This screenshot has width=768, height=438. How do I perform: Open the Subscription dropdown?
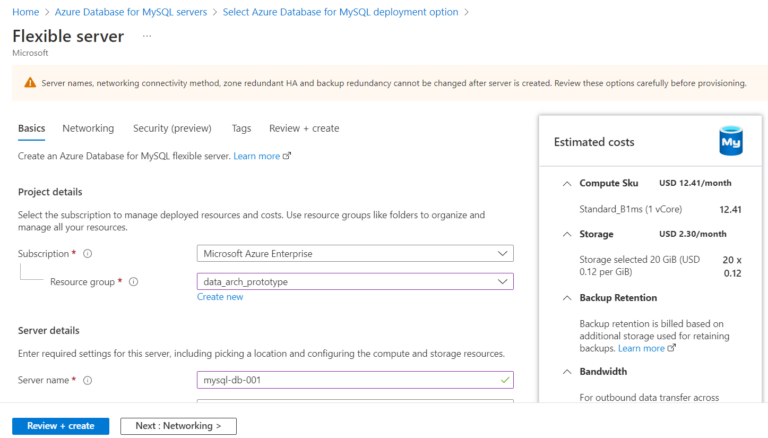(x=355, y=254)
